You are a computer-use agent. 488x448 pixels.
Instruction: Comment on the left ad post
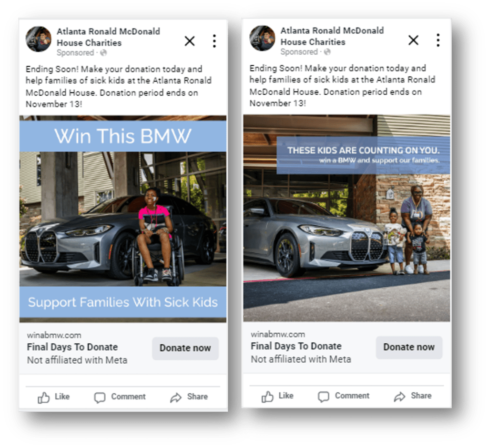120,397
